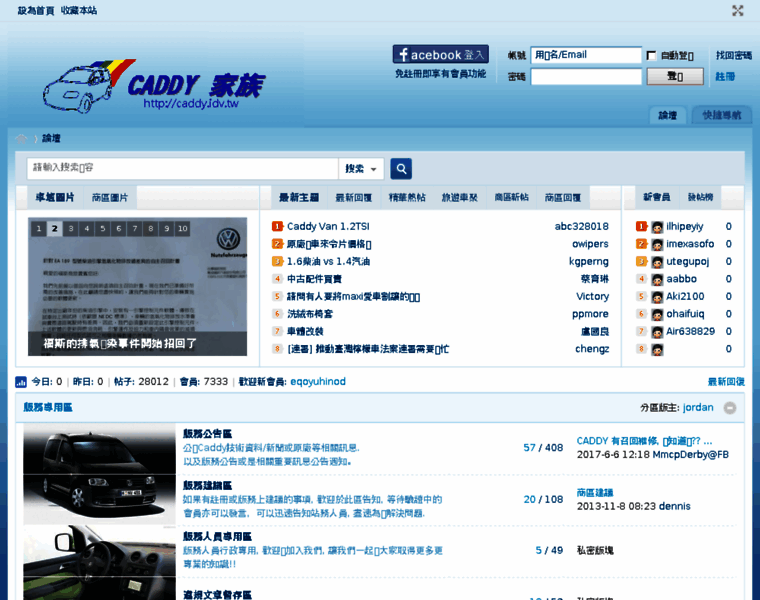Open the 最新回復 link beside the statistics
Viewport: 760px width, 600px height.
[x=726, y=381]
